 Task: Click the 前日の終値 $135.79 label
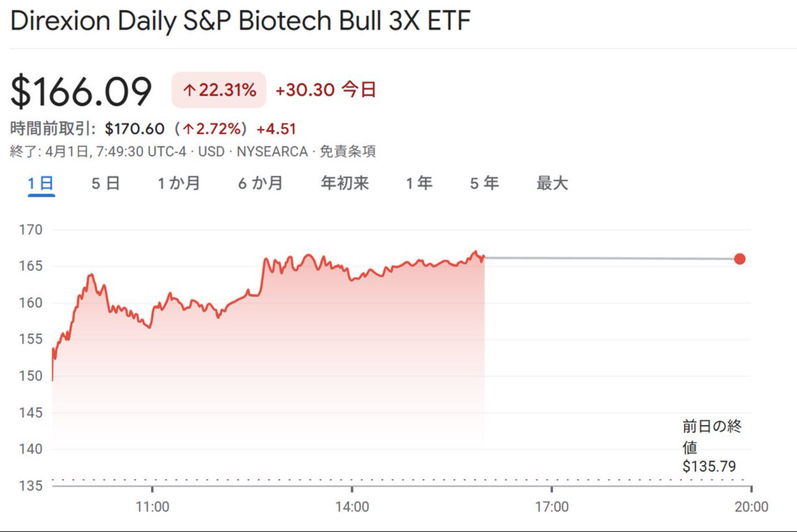711,446
